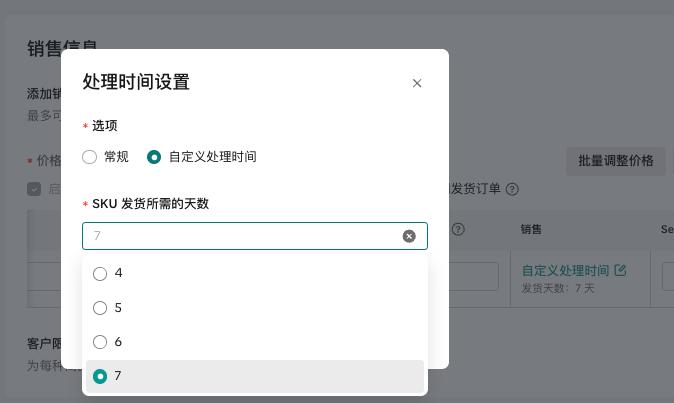Click the edit icon beside 自定义处理时间 link
Viewport: 674px width, 403px height.
point(620,271)
